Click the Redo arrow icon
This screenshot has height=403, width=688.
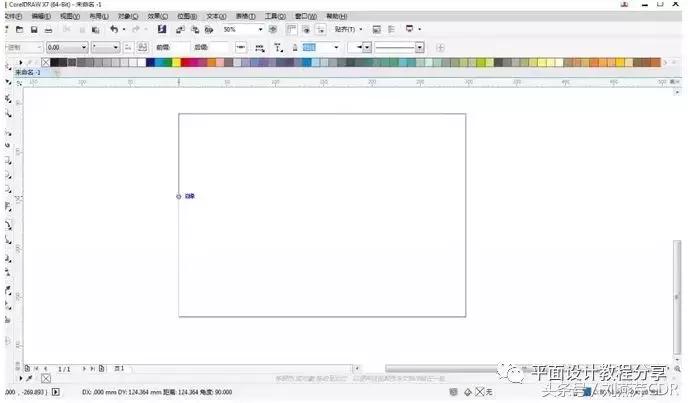click(x=136, y=29)
